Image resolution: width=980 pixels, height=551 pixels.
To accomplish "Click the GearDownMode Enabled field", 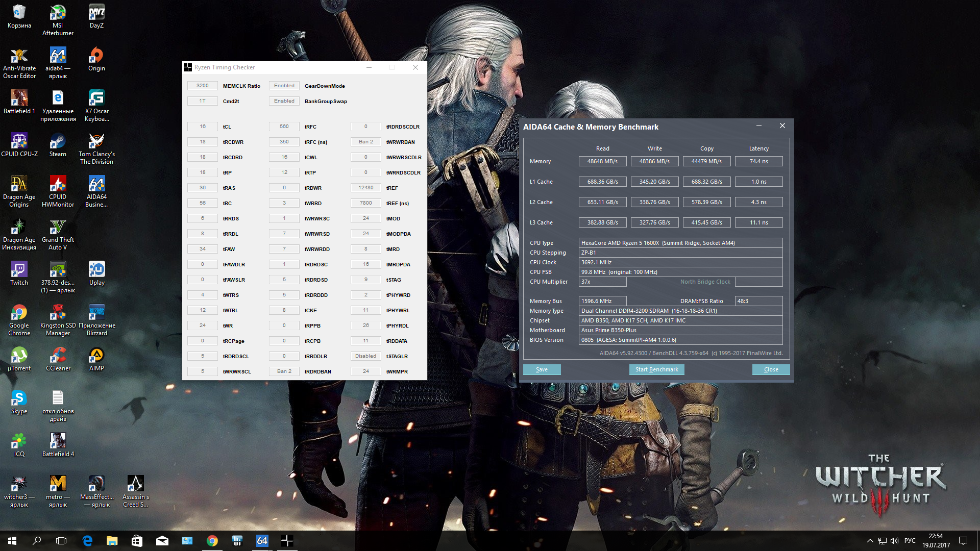I will pos(284,86).
